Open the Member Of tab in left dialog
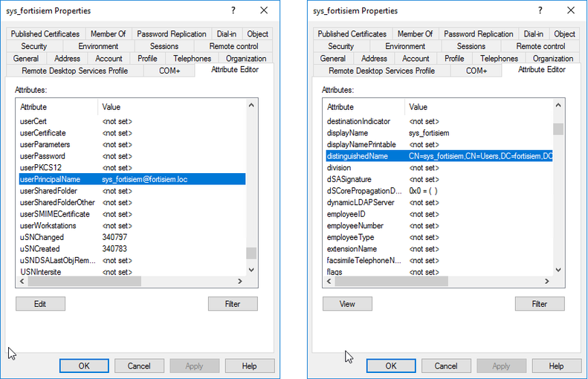 pyautogui.click(x=109, y=34)
